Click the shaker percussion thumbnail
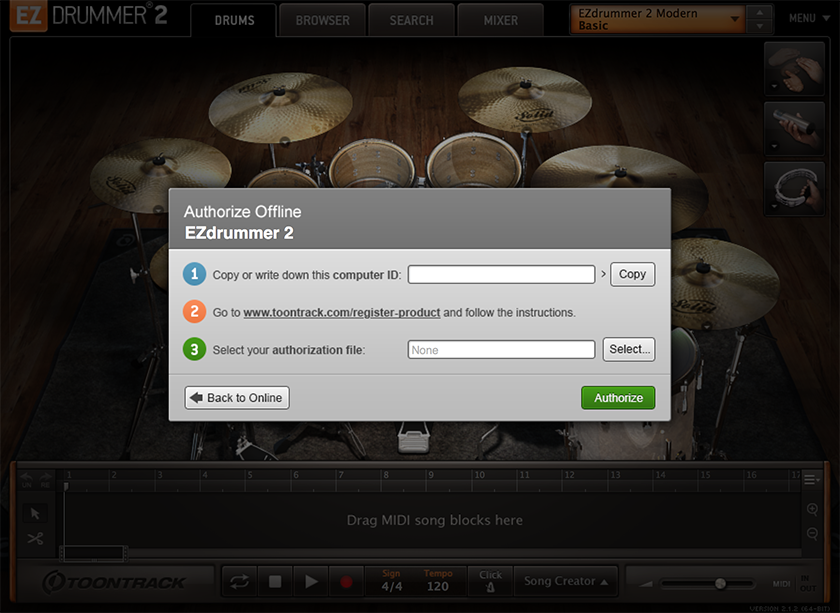 tap(794, 129)
